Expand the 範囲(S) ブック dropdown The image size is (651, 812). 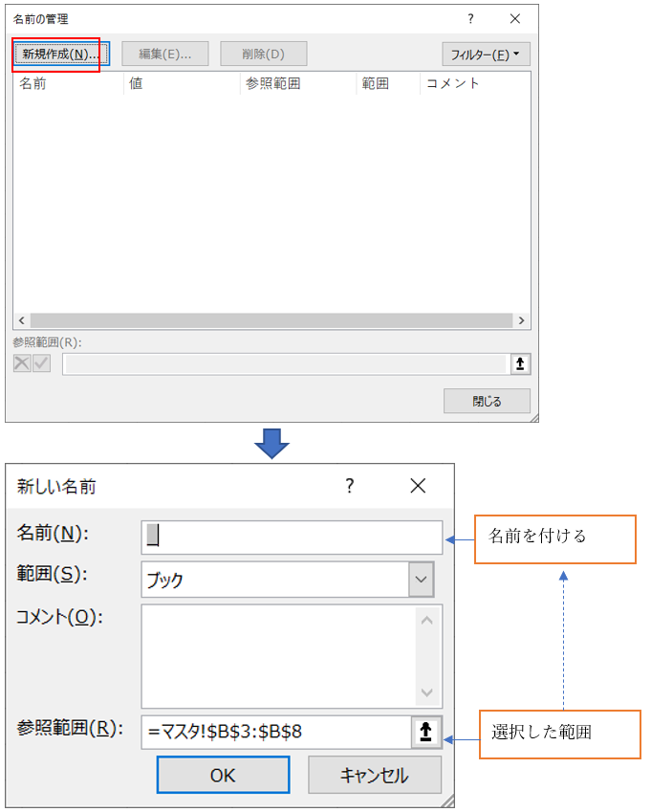click(421, 579)
